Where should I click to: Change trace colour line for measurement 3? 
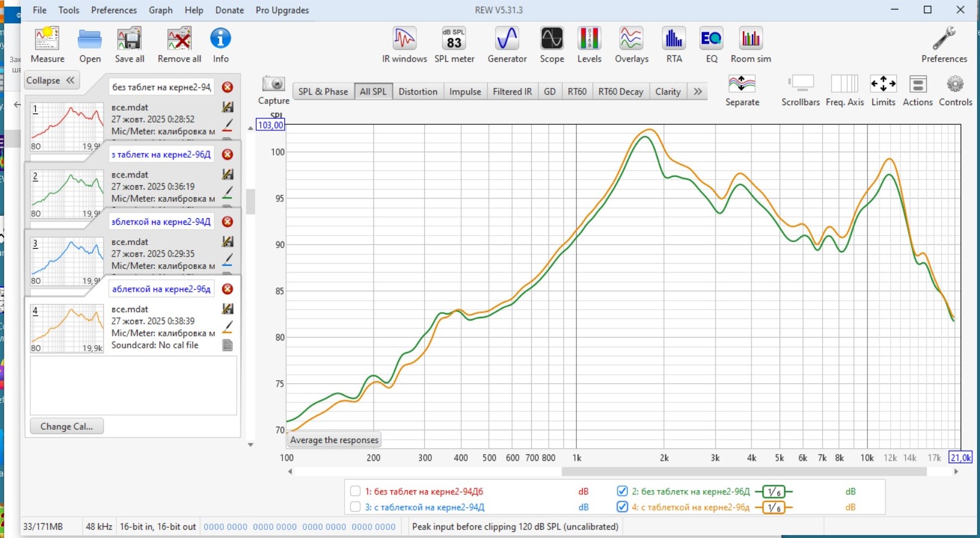[227, 260]
